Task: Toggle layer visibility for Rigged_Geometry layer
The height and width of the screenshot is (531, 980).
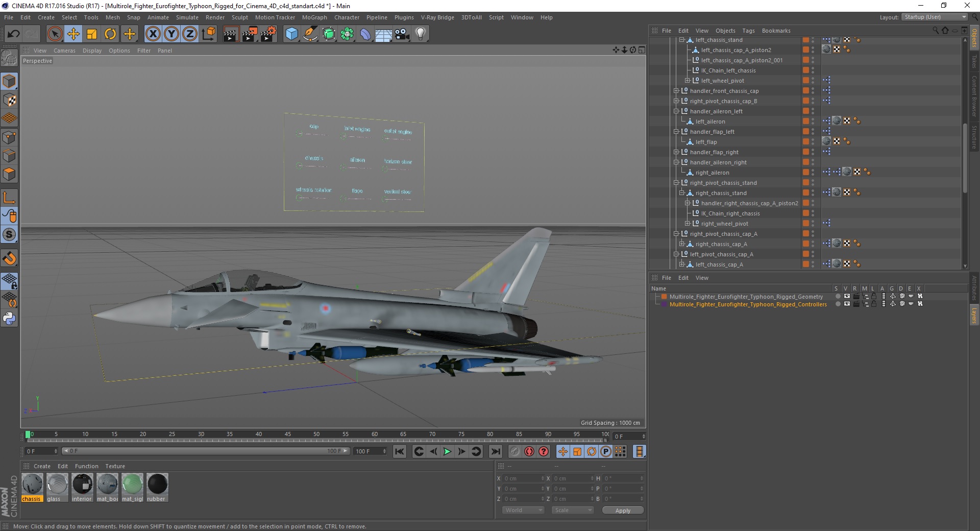Action: (x=847, y=296)
